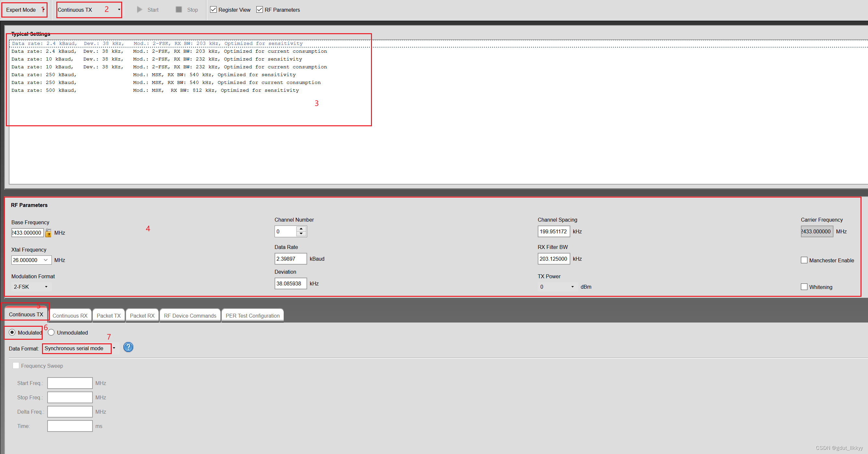
Task: Click the help icon next to Data Format
Action: pyautogui.click(x=128, y=348)
